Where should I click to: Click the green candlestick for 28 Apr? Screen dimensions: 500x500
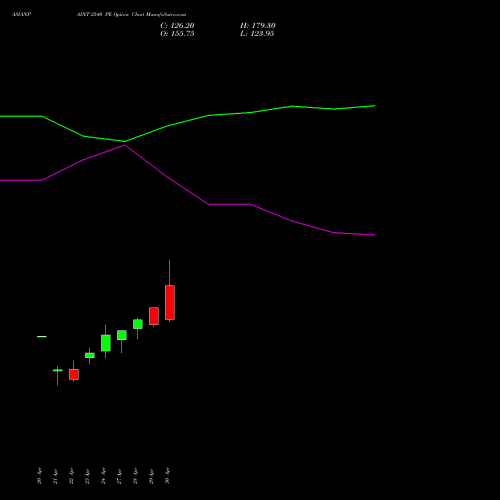point(138,324)
